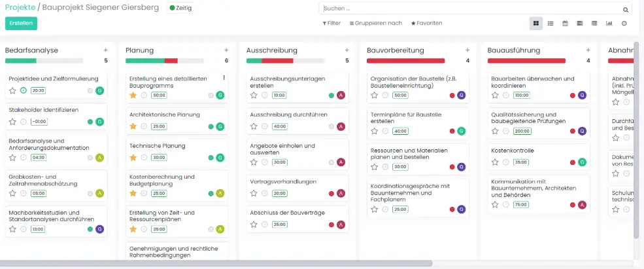Star the Projektidee und Zielformulierung task
The width and height of the screenshot is (644, 269).
tap(12, 90)
